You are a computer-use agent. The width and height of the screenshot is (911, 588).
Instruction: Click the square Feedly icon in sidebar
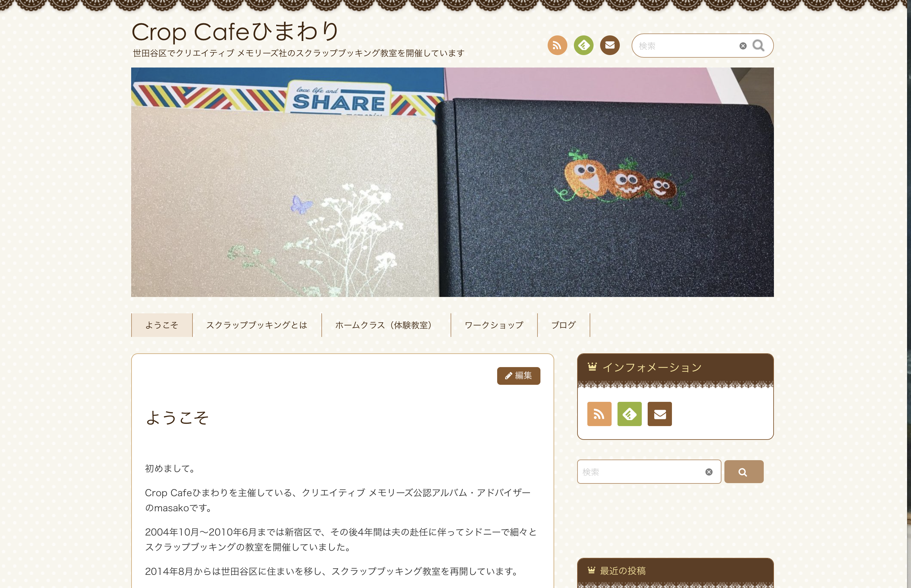coord(629,414)
